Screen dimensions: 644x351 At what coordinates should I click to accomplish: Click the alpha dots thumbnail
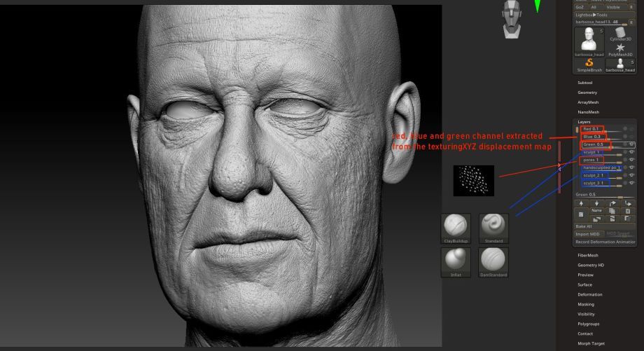click(474, 181)
